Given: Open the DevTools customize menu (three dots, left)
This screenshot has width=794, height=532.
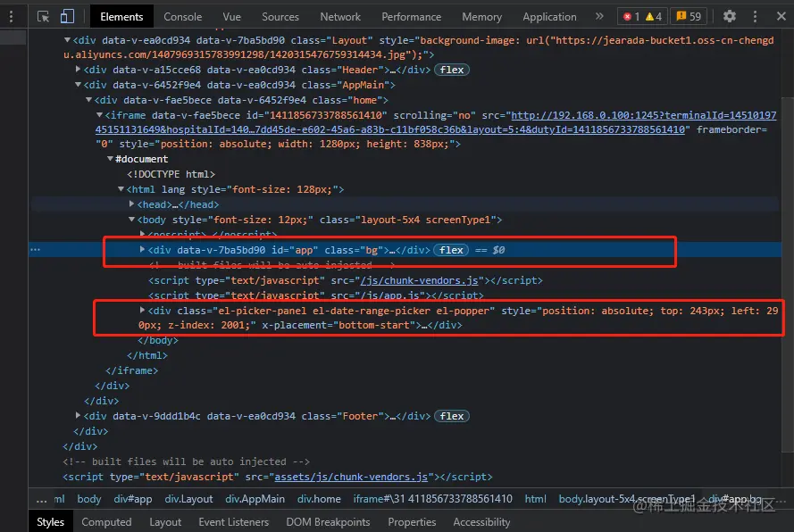Looking at the screenshot, I should click(11, 17).
